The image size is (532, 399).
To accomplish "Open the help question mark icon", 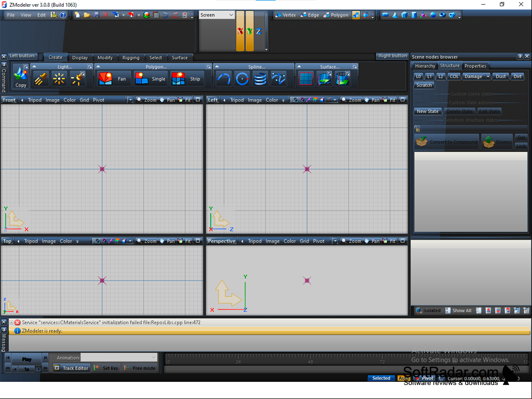I will (x=63, y=15).
